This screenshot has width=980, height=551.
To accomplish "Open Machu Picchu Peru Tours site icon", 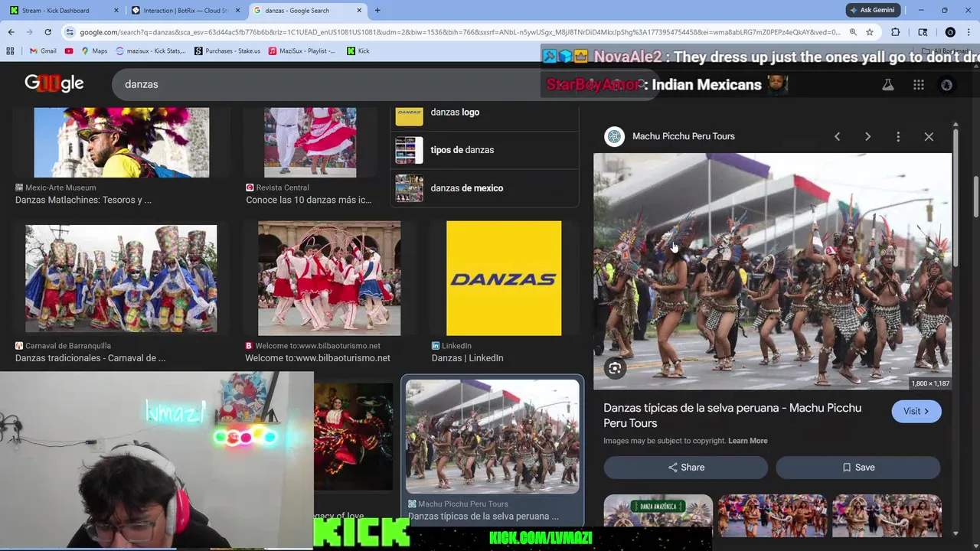I will click(x=614, y=136).
